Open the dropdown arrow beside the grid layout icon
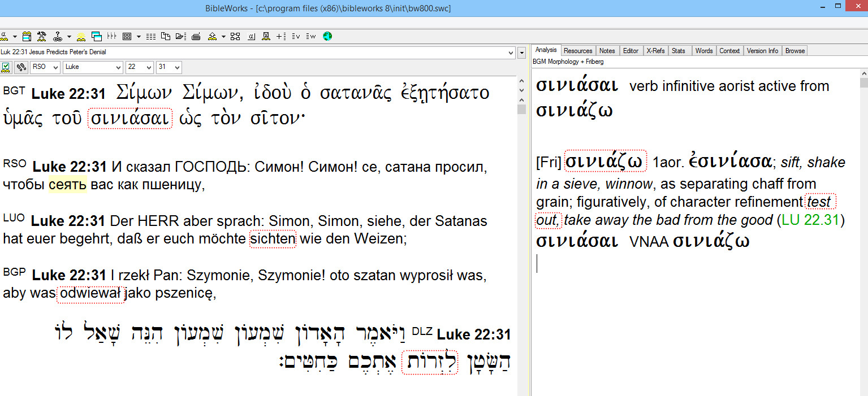868x396 pixels. click(139, 36)
